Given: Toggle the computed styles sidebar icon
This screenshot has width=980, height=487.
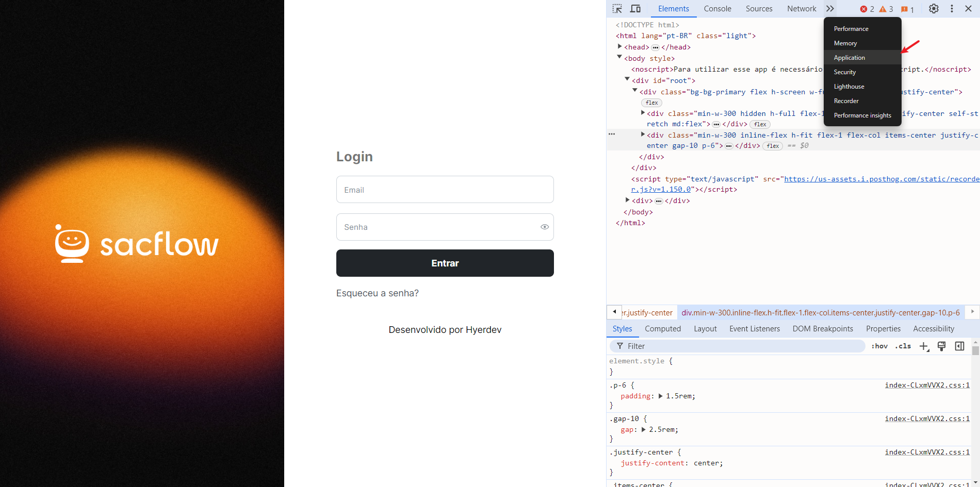Looking at the screenshot, I should click(959, 346).
